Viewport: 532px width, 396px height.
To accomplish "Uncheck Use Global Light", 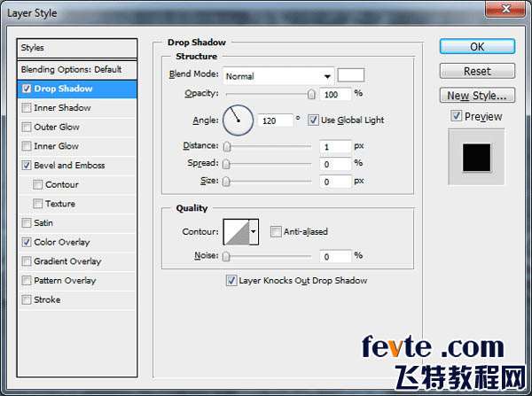I will [x=314, y=120].
